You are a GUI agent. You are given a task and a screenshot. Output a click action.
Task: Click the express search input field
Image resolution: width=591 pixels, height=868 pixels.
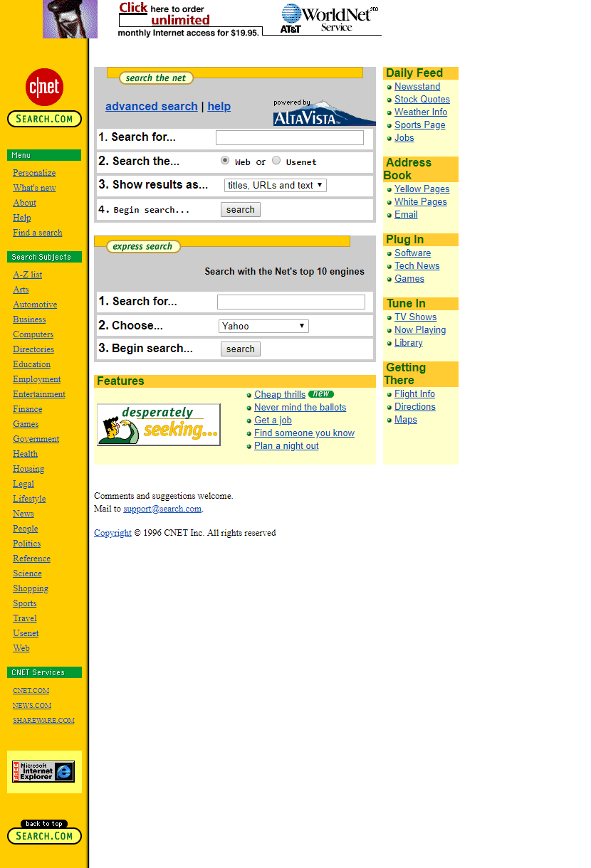(x=291, y=302)
